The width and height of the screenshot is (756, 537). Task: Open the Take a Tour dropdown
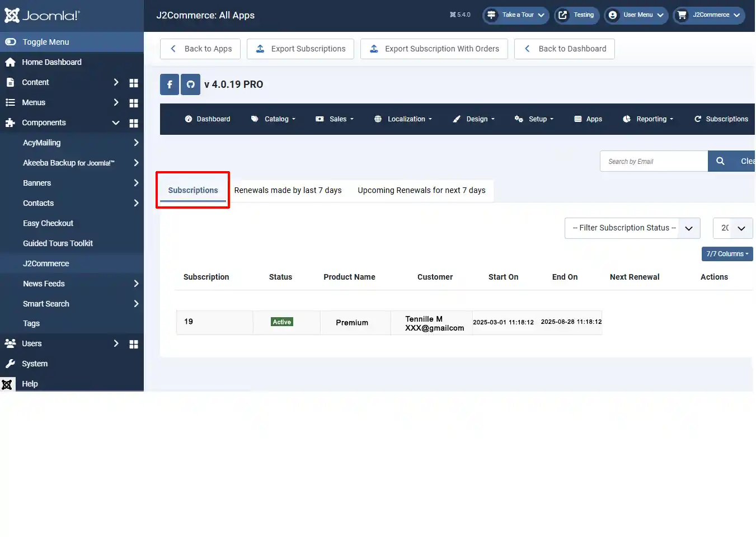(516, 15)
